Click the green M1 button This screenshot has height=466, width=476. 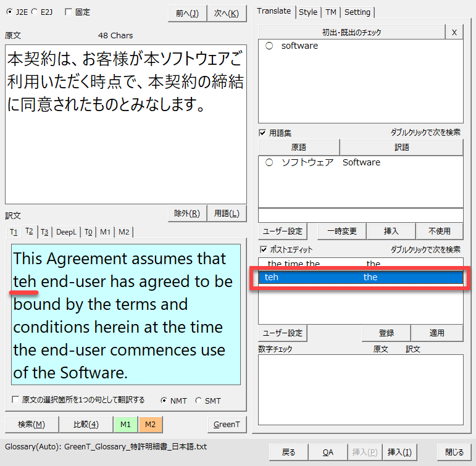tap(125, 424)
